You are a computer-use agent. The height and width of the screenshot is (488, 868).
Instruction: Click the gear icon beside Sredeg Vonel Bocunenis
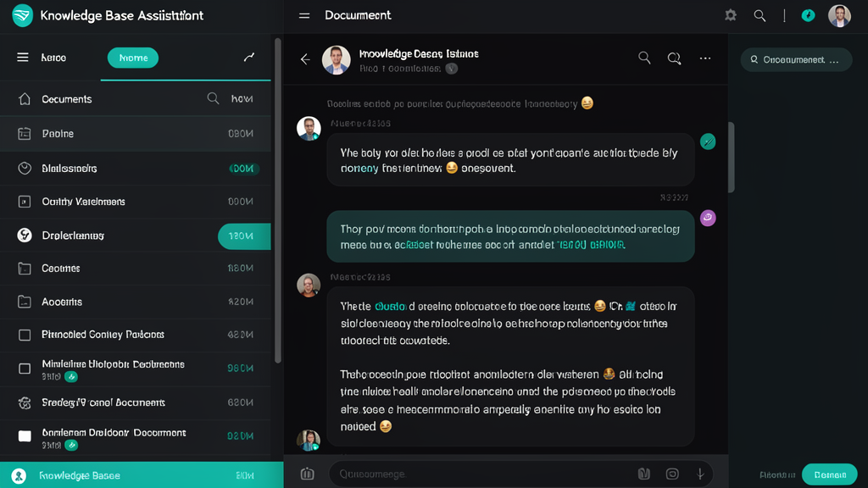(x=25, y=402)
